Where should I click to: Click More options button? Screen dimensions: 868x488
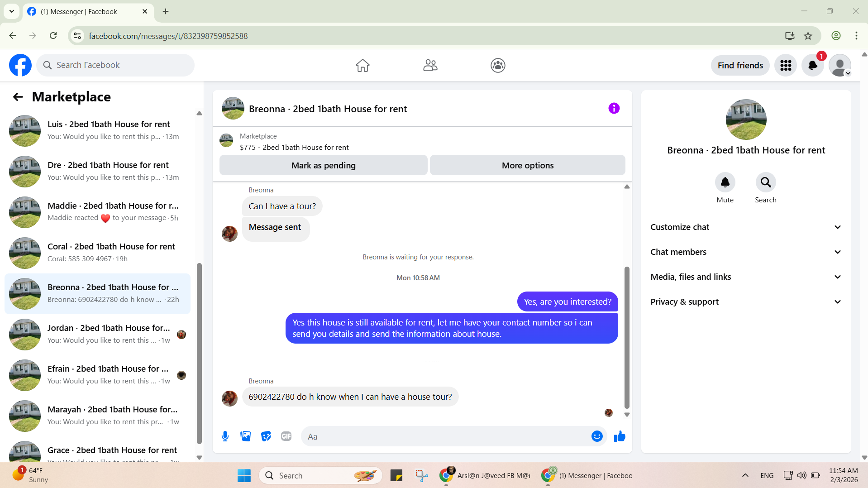coord(528,165)
